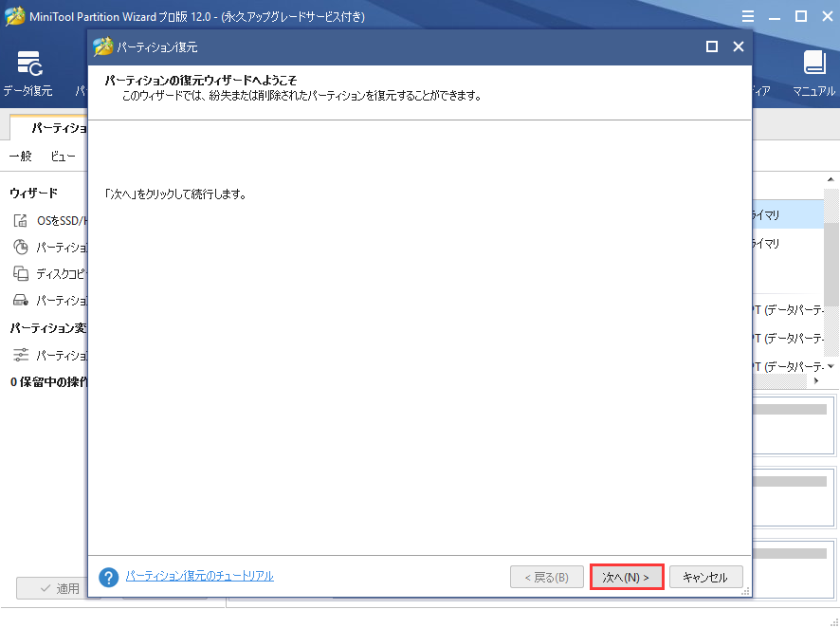The image size is (840, 628).
Task: Click the blue question mark help icon
Action: 109,577
